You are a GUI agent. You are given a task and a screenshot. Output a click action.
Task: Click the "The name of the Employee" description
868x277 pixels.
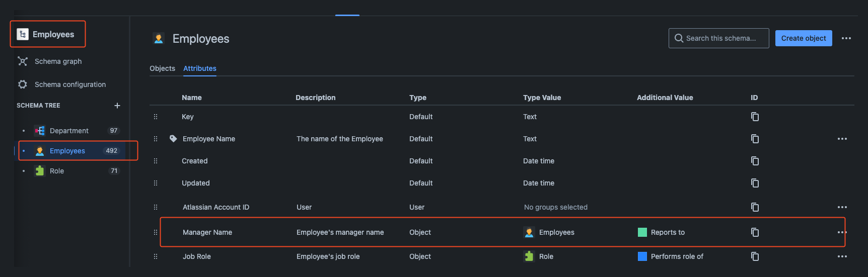pos(340,139)
